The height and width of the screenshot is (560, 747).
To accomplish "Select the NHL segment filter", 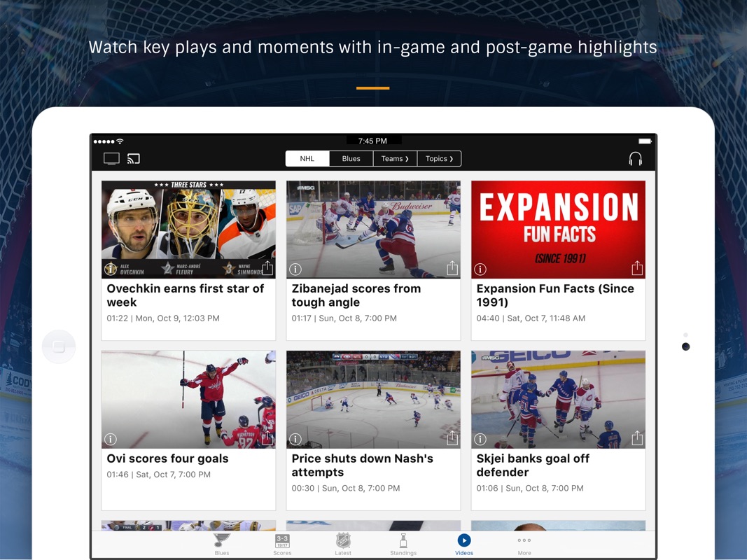I will (x=307, y=159).
